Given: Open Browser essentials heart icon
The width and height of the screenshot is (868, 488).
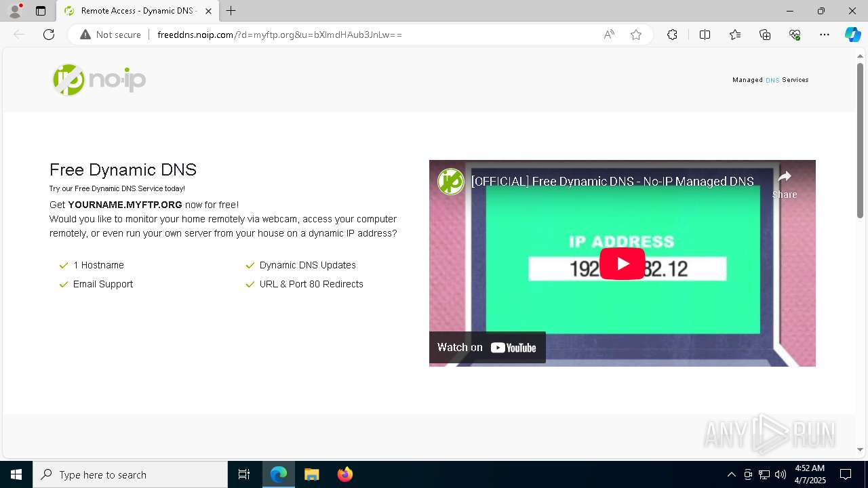Looking at the screenshot, I should (x=795, y=35).
